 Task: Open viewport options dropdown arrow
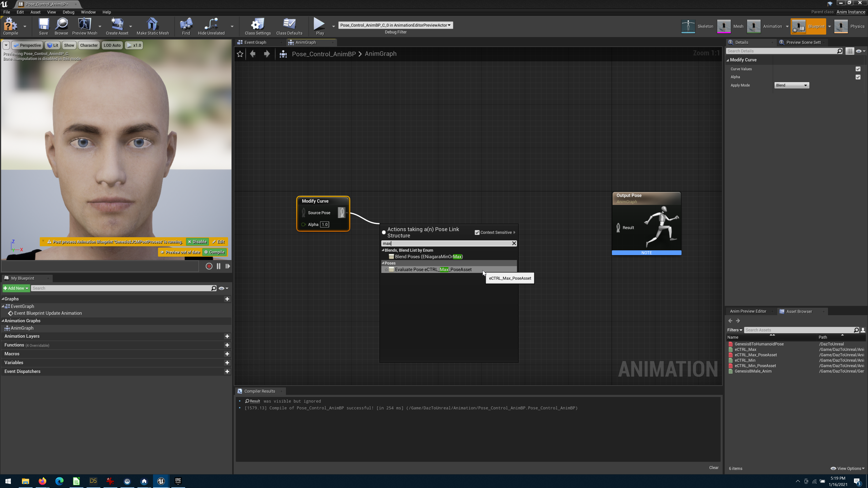pyautogui.click(x=6, y=45)
